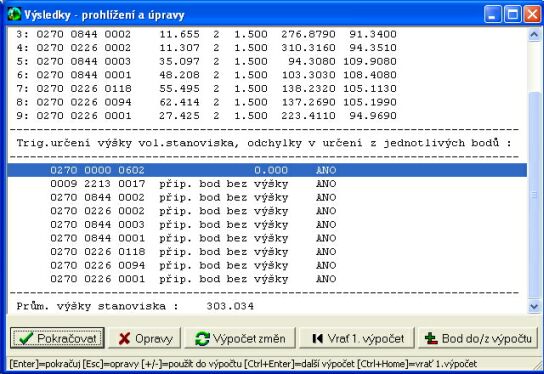Click the scrollbar down arrow

(x=534, y=307)
